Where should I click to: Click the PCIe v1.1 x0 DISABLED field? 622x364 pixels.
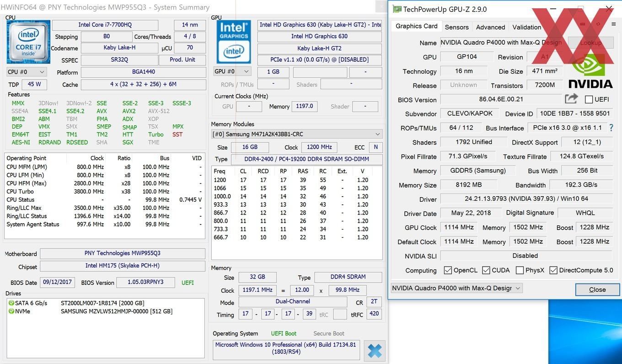[x=320, y=60]
